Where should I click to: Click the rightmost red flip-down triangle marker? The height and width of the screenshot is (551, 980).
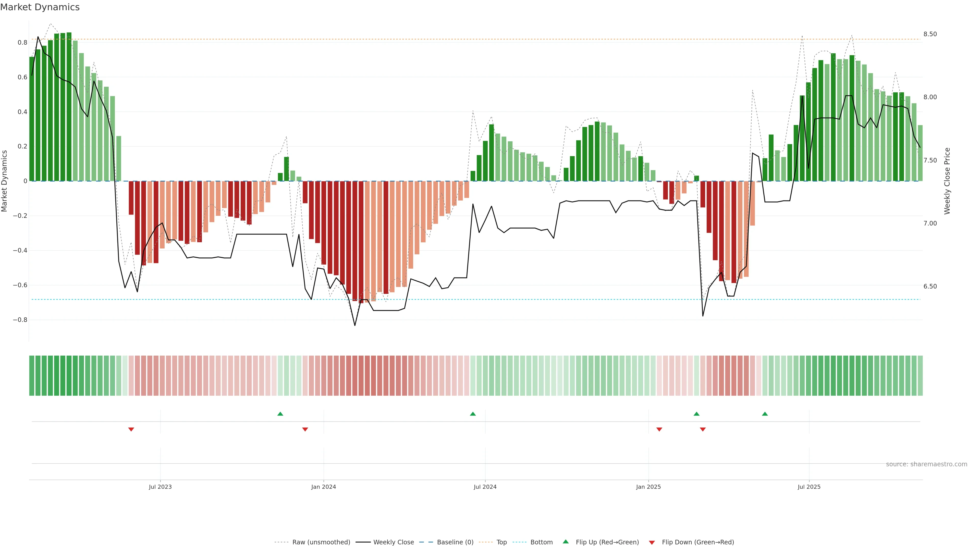[x=703, y=429]
